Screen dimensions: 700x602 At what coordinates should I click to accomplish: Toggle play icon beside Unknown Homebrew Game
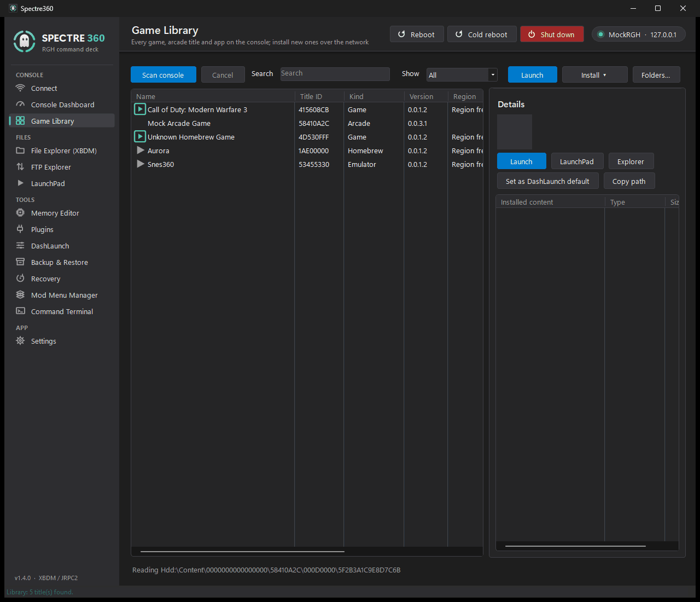140,137
